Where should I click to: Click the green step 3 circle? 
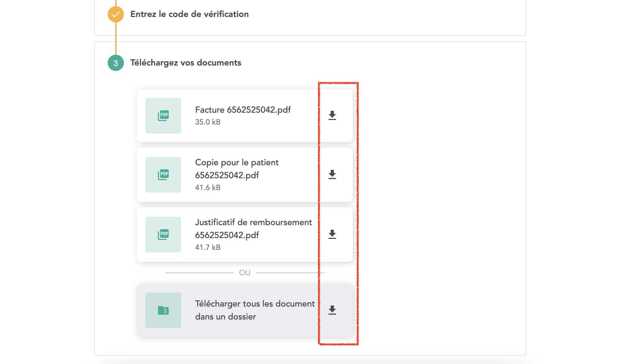tap(116, 63)
